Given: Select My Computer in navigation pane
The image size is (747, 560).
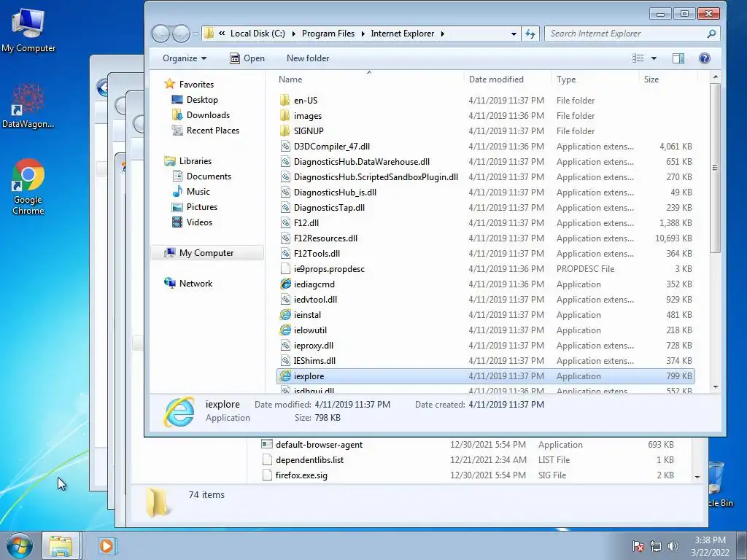Looking at the screenshot, I should [x=206, y=253].
